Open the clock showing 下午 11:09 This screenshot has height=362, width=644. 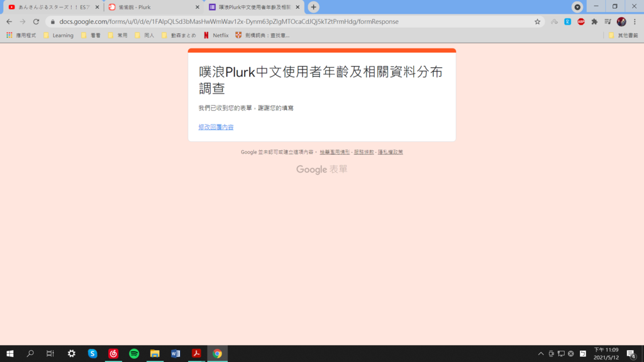(606, 354)
